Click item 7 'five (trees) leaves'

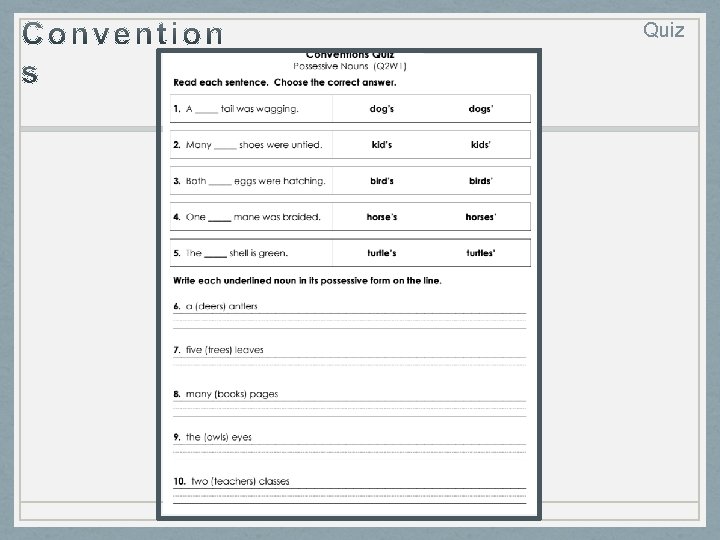tap(219, 350)
